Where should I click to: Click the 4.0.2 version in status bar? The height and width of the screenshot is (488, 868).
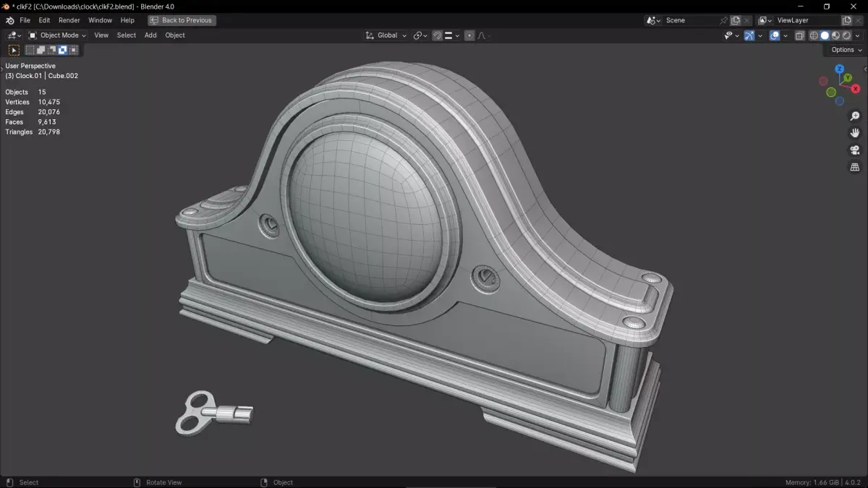coord(851,482)
